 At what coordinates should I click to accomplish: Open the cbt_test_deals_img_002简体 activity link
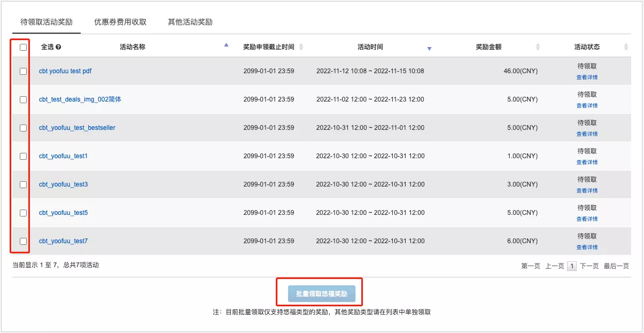tap(80, 99)
